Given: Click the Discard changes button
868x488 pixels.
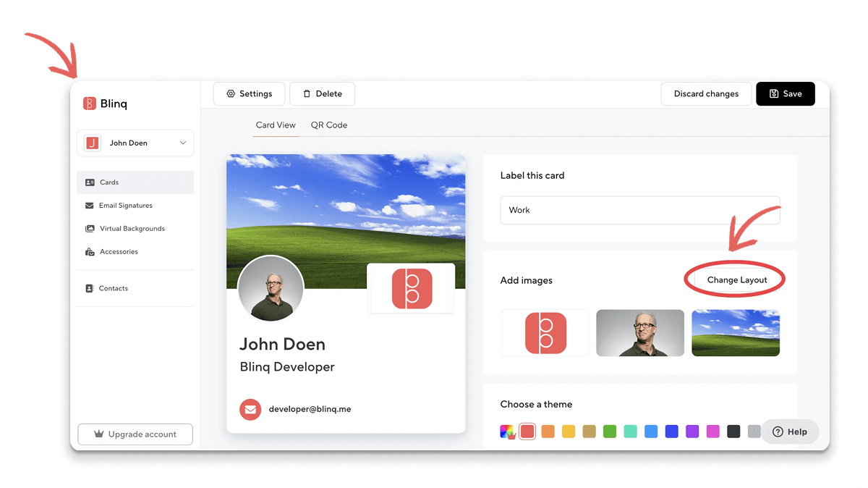Looking at the screenshot, I should [x=706, y=93].
